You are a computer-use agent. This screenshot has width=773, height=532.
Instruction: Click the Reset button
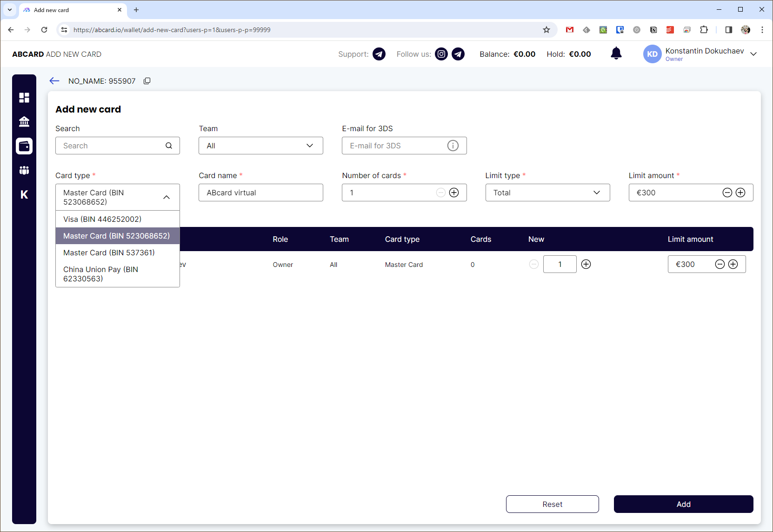[x=553, y=504]
